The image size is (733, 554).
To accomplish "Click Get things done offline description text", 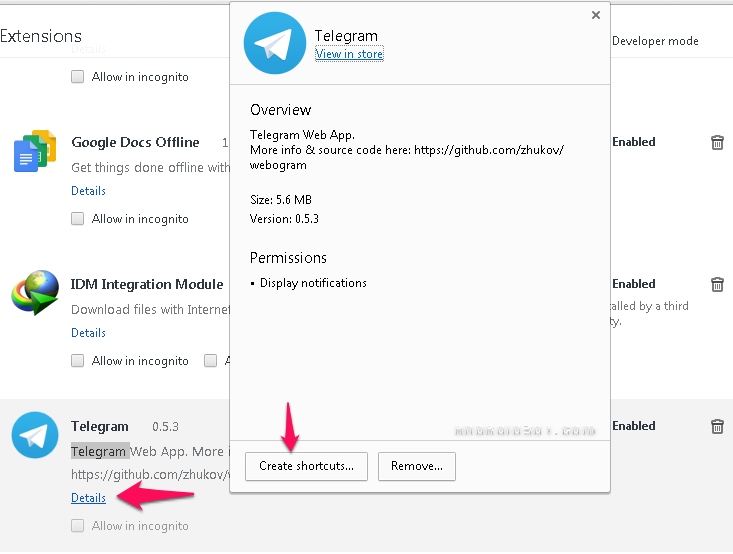I will click(x=150, y=167).
